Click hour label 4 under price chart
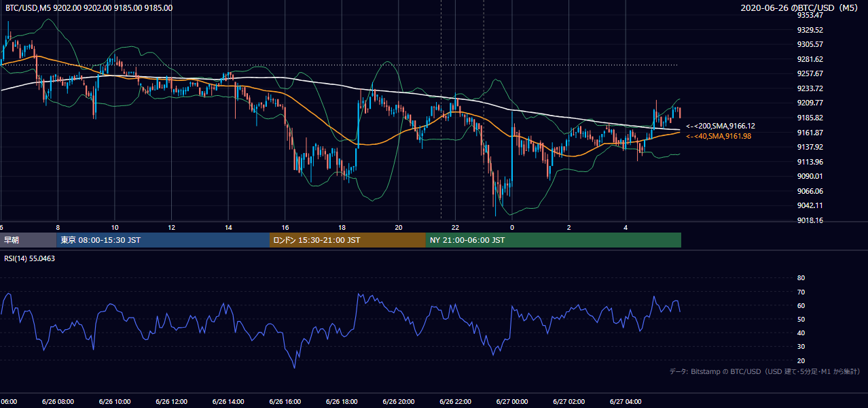 click(x=626, y=227)
